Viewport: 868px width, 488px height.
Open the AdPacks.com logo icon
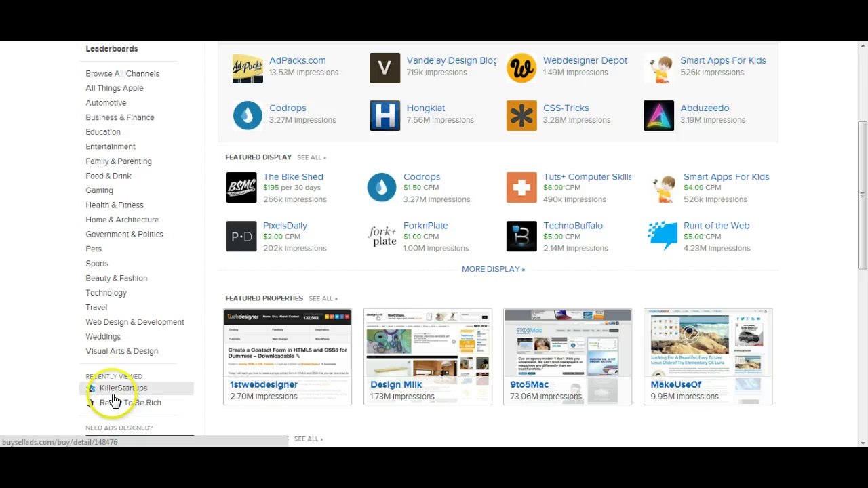pyautogui.click(x=248, y=68)
